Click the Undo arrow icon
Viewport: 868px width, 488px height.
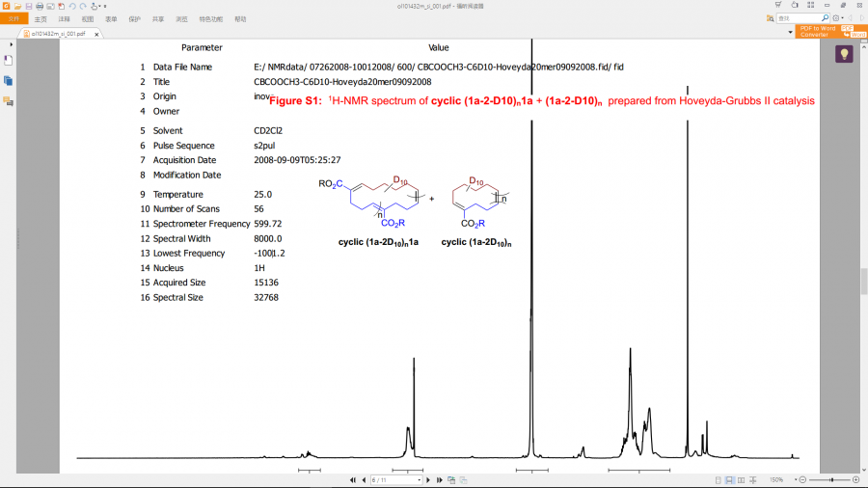pos(72,6)
